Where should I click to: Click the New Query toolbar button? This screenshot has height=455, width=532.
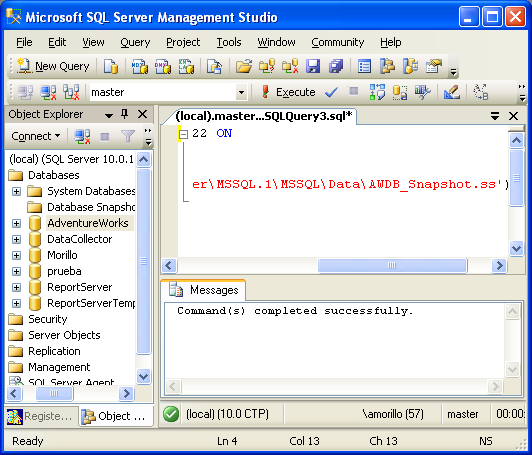(x=53, y=66)
